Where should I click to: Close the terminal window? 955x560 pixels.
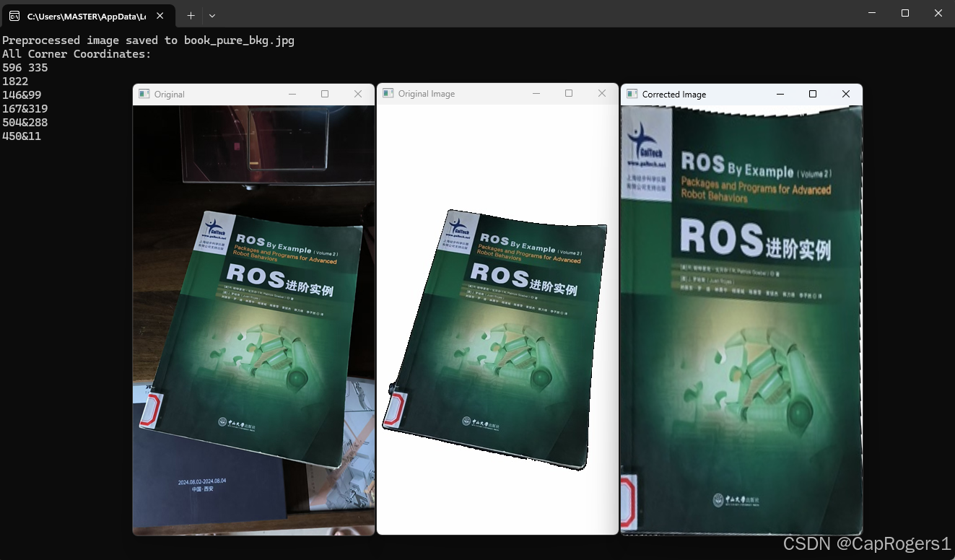click(x=938, y=13)
